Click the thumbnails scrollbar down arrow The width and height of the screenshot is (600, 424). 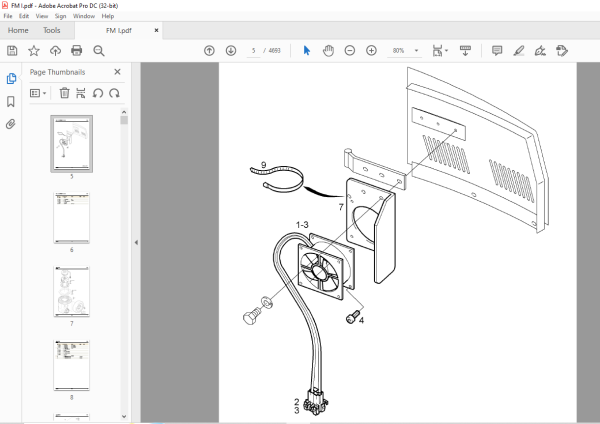coord(124,416)
